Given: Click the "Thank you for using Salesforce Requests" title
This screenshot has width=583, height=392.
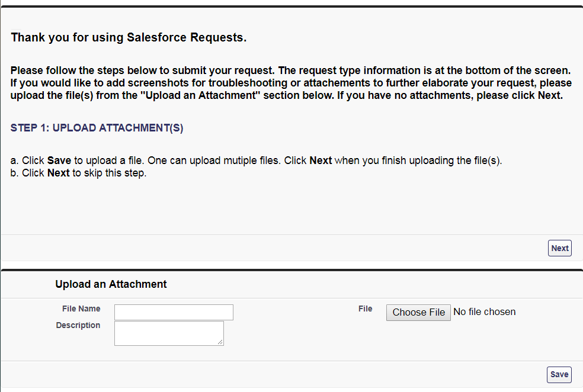Looking at the screenshot, I should 129,38.
